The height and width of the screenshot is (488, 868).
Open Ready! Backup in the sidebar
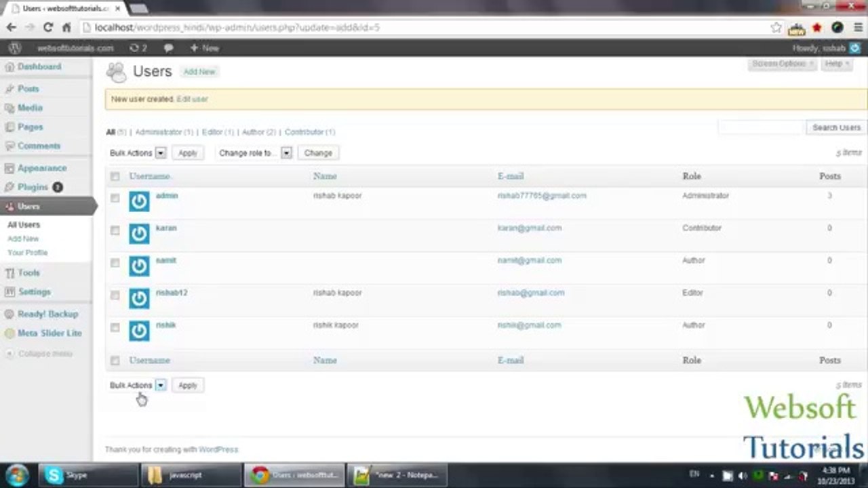click(x=46, y=314)
